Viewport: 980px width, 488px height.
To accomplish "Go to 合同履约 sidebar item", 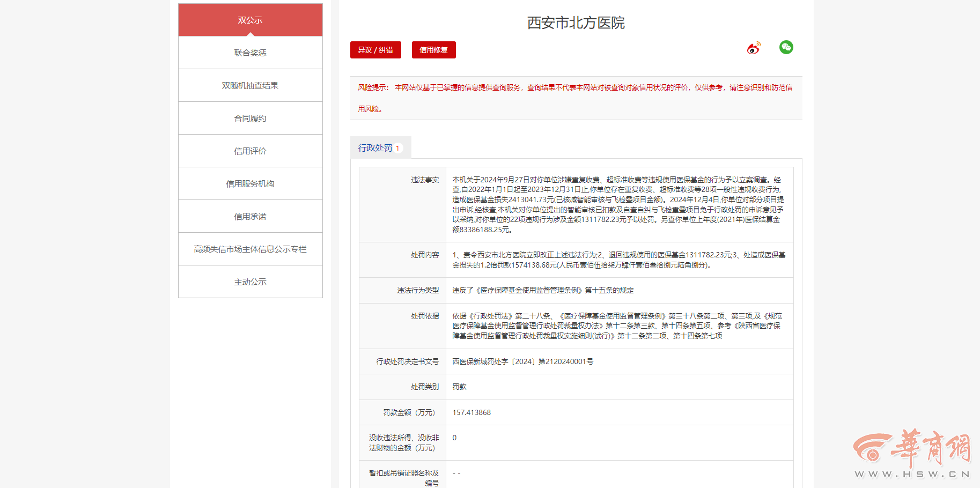I will click(250, 118).
